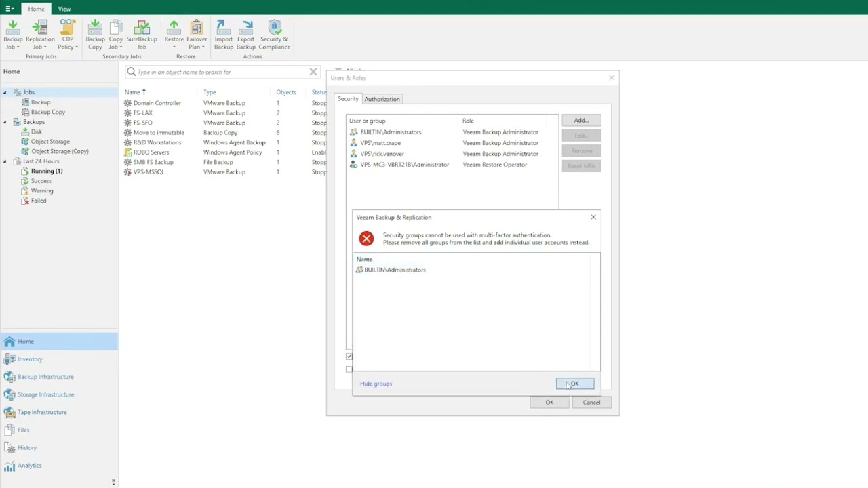The height and width of the screenshot is (488, 868).
Task: Open the Inventory navigation view
Action: [x=59, y=359]
